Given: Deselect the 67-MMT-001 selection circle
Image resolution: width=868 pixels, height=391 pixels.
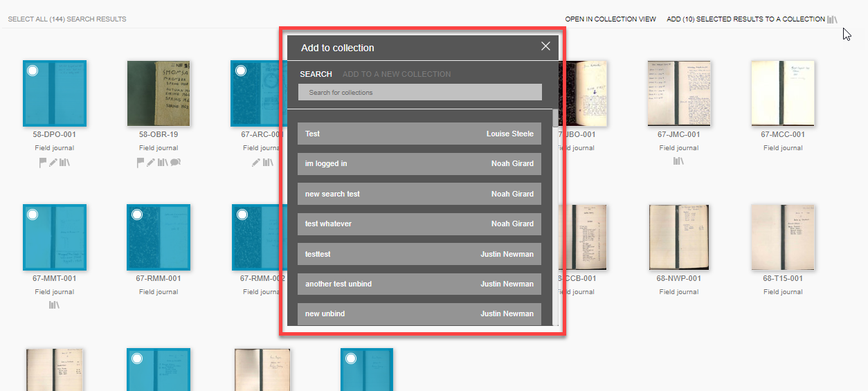Looking at the screenshot, I should [33, 215].
